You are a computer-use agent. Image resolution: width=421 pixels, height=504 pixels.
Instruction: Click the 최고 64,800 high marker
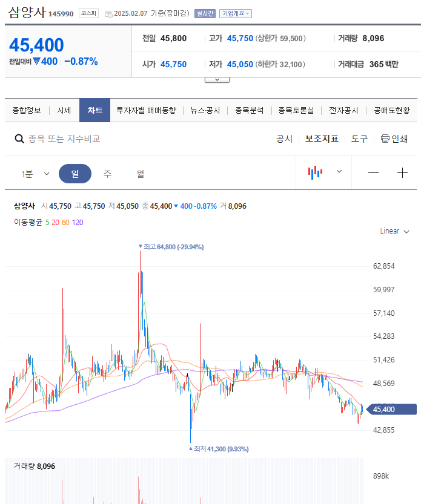pyautogui.click(x=171, y=247)
